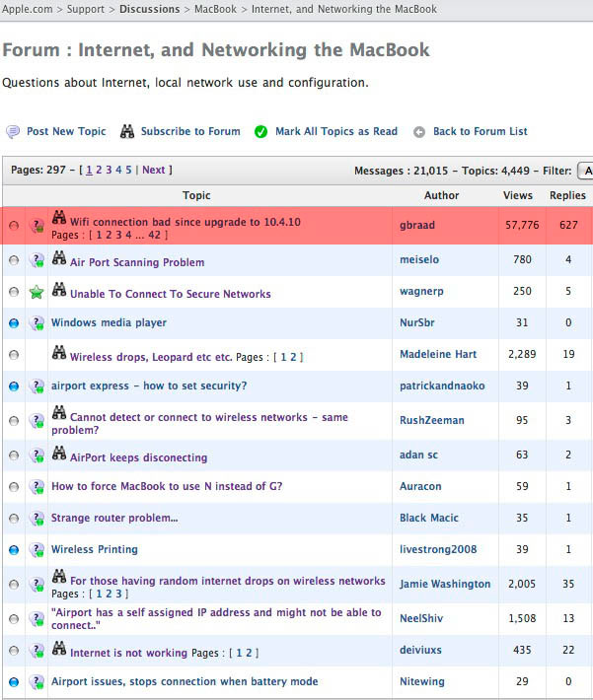This screenshot has width=593, height=700.
Task: Click the gray back arrow icon beside Back to Forum List
Action: coord(419,132)
